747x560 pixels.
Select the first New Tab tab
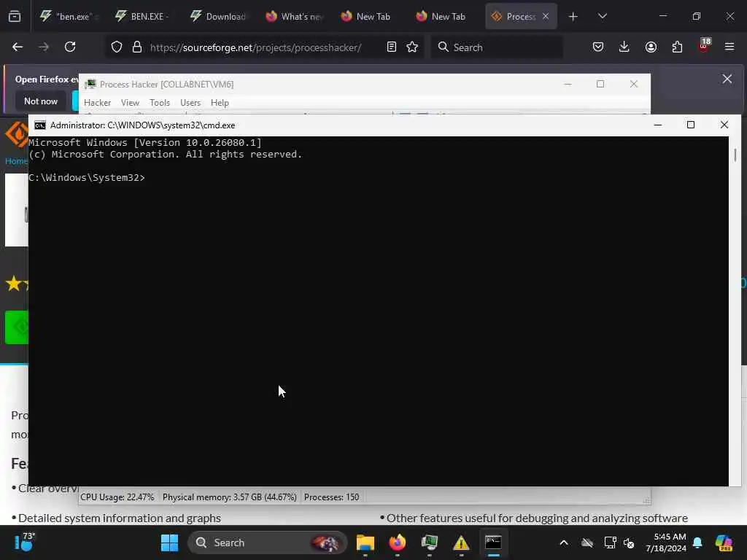click(x=370, y=17)
